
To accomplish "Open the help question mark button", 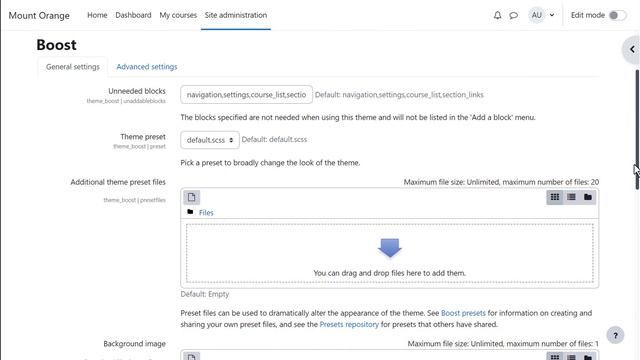I will [615, 336].
